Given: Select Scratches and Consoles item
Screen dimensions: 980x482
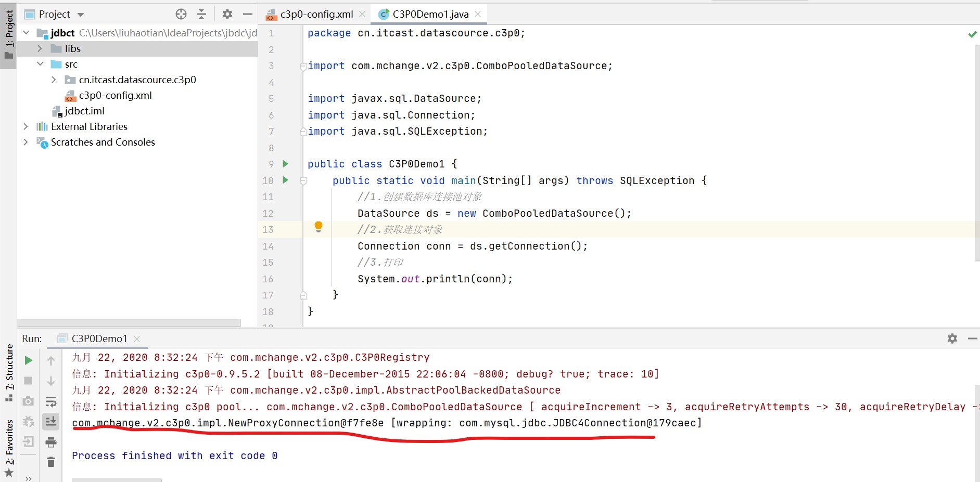Looking at the screenshot, I should tap(103, 142).
